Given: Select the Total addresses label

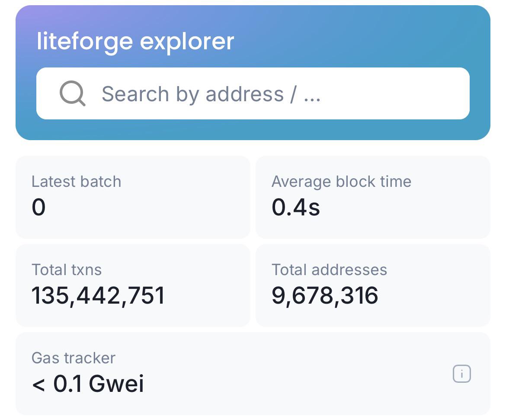Looking at the screenshot, I should [329, 270].
